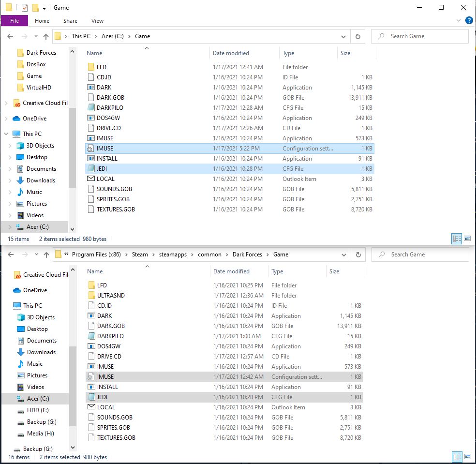Click 'Dark Forces' breadcrumb in bottom address bar
The height and width of the screenshot is (464, 476).
[247, 254]
